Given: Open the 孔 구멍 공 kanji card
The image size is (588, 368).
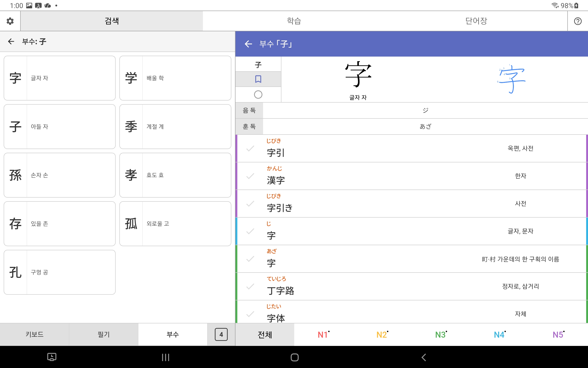Looking at the screenshot, I should point(59,272).
